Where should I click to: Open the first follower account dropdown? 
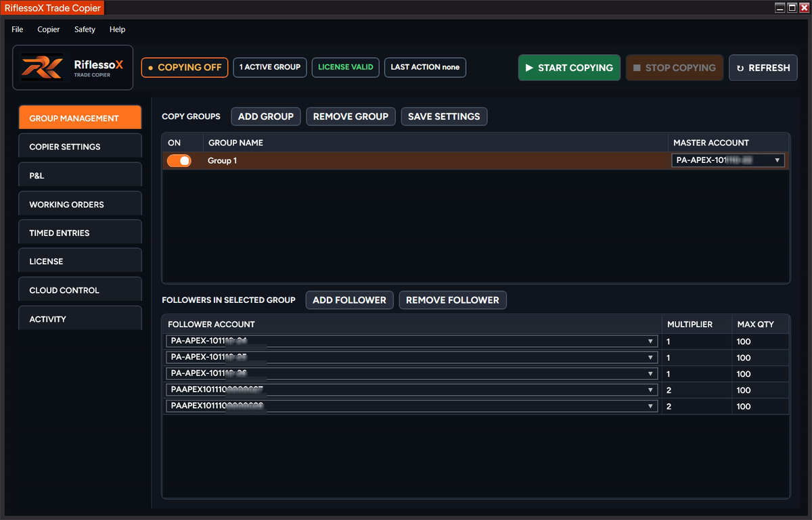[x=411, y=341]
